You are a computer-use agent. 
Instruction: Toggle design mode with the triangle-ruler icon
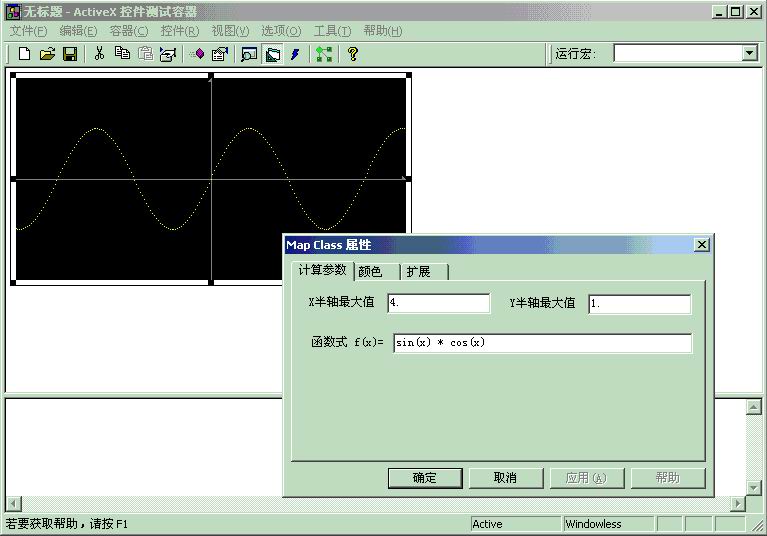pyautogui.click(x=272, y=54)
